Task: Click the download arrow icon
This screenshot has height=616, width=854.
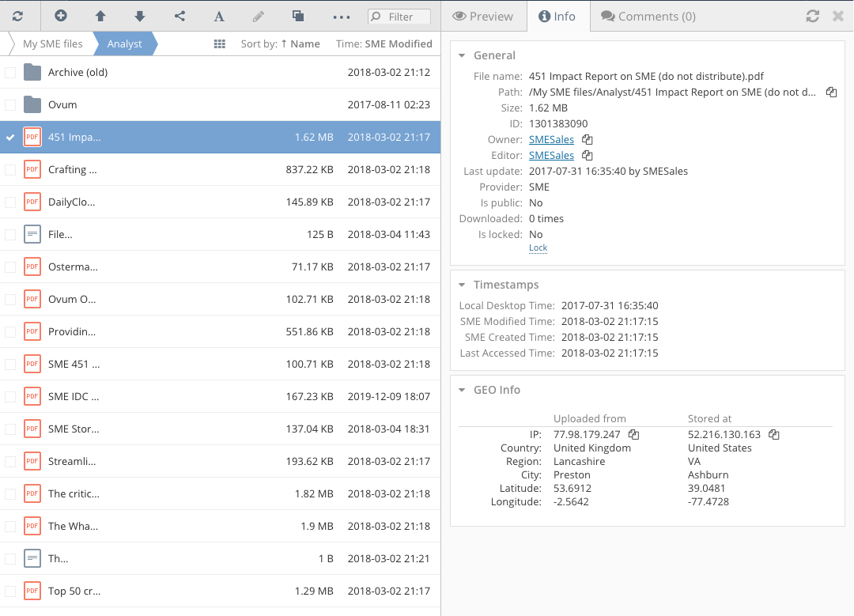Action: tap(139, 16)
